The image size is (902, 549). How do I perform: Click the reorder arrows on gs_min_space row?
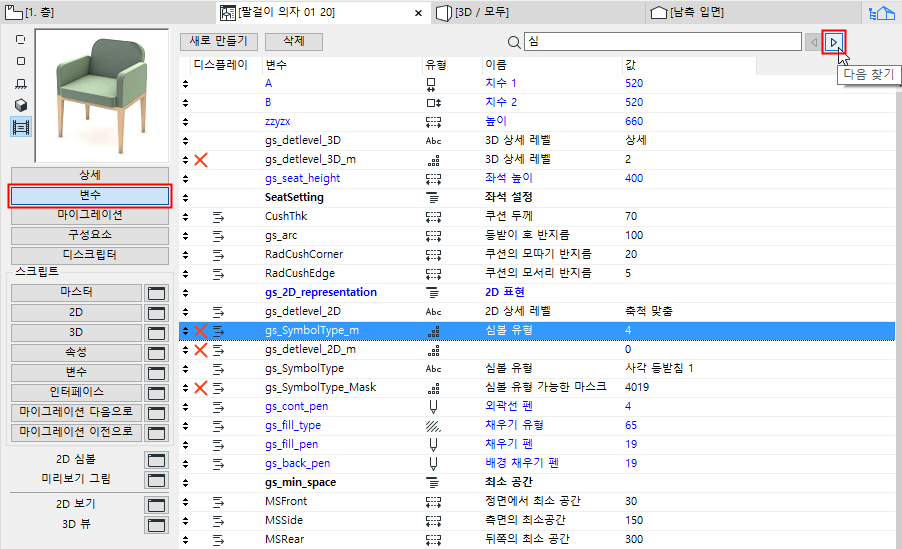click(185, 483)
